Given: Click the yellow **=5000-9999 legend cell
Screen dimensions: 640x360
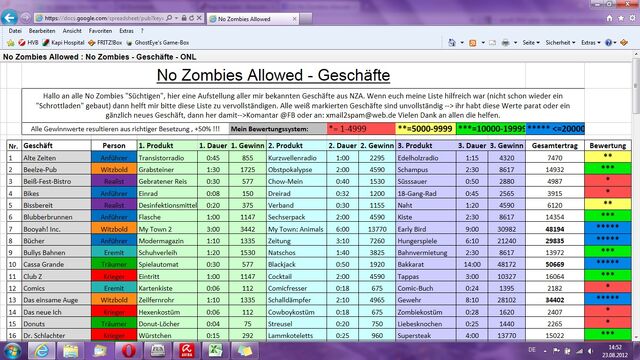Looking at the screenshot, I should point(425,129).
